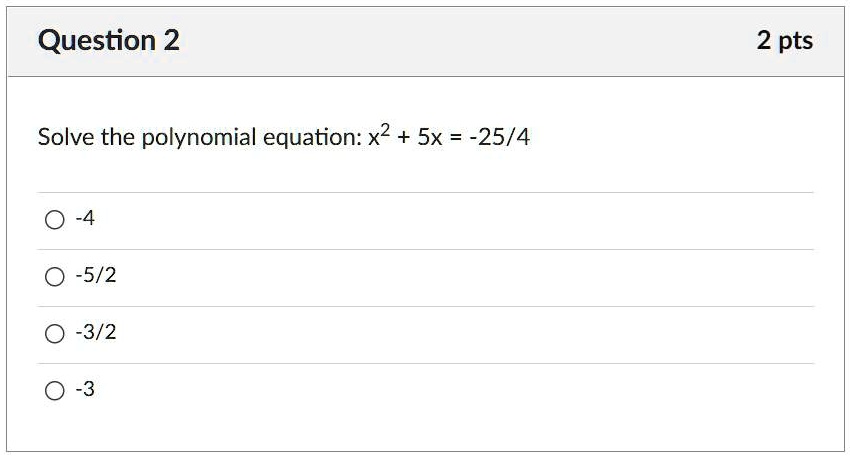The width and height of the screenshot is (850, 457).
Task: Click the "-3/2" answer label text
Action: (x=96, y=332)
